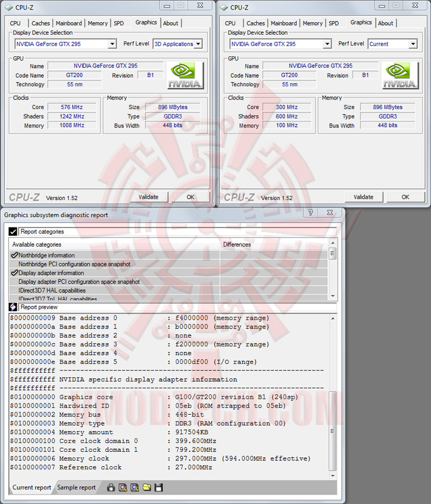Click the 100 MHz memory clock value

tap(287, 125)
